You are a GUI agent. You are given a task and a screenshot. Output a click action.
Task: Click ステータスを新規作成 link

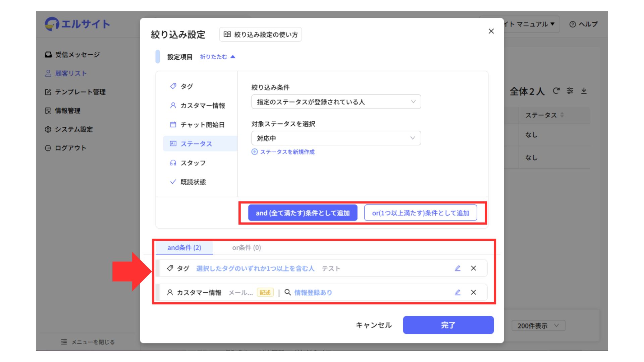pyautogui.click(x=283, y=152)
